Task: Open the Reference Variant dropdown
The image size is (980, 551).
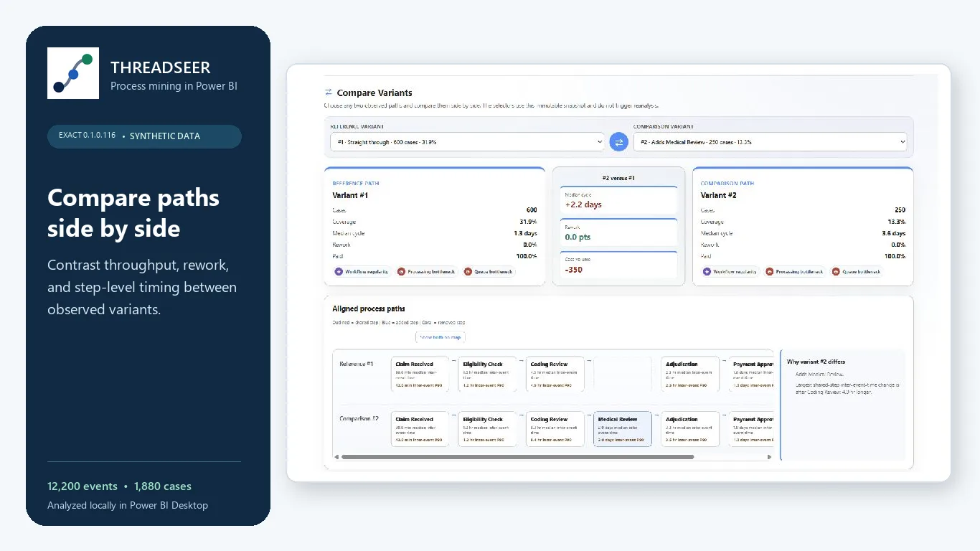Action: click(468, 142)
